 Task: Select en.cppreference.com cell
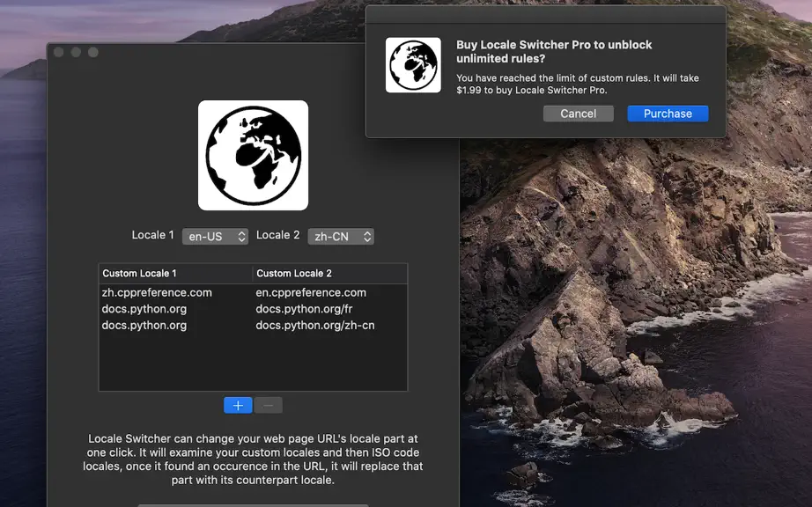311,292
